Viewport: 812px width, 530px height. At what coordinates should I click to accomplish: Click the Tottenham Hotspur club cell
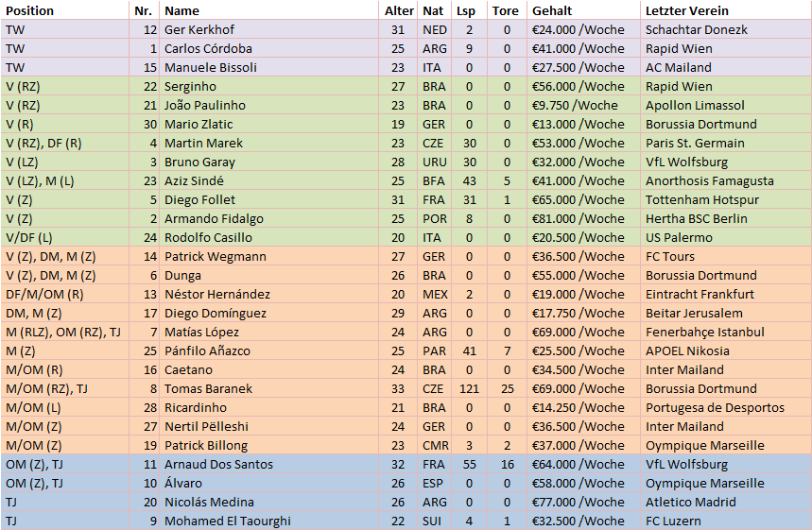point(726,199)
